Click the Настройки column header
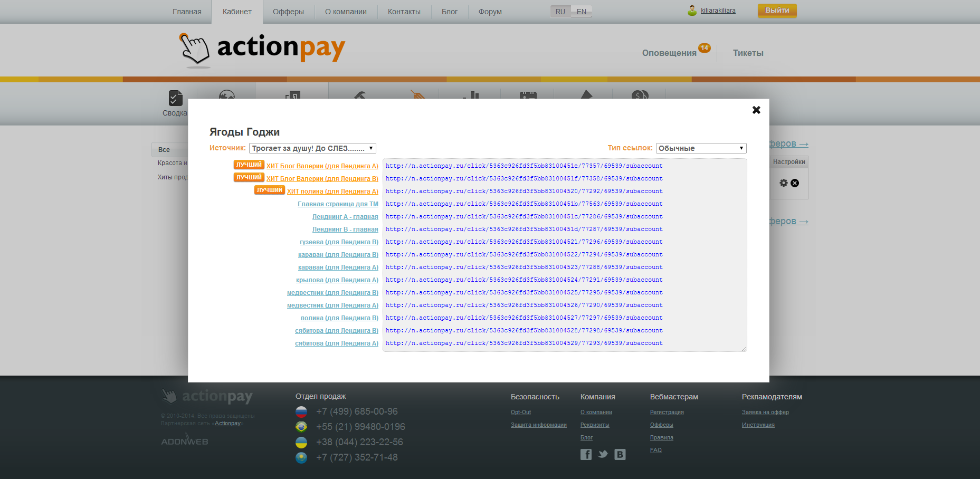The image size is (980, 479). (789, 162)
